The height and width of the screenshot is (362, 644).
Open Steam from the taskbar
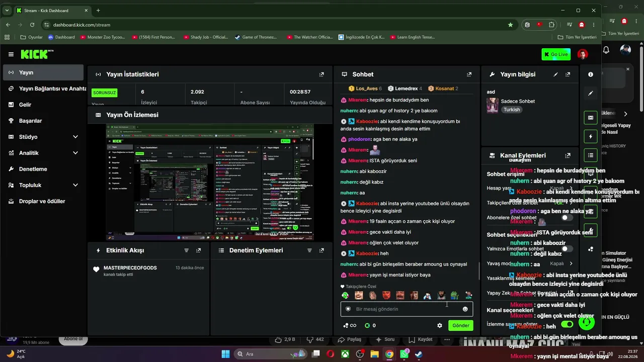point(419,354)
